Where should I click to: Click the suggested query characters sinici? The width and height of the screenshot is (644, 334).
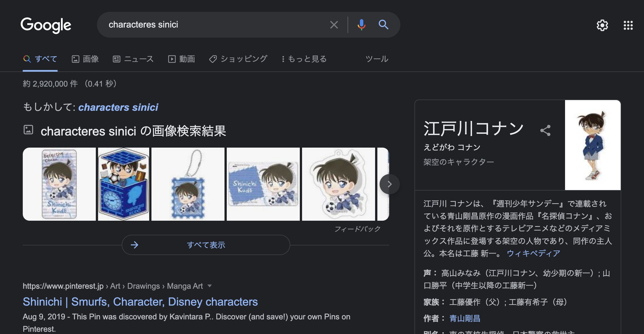click(118, 107)
